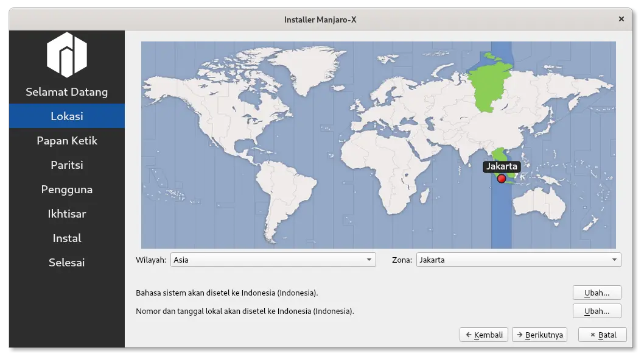
Task: Cancel installation with the Batal button
Action: point(603,335)
